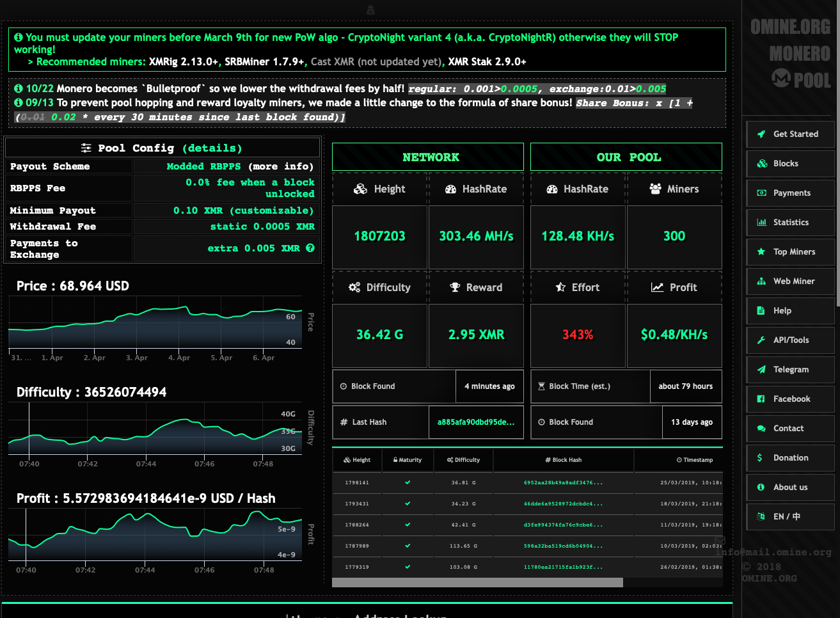
Task: Open block hash 598a32ba519cd6b04904...
Action: click(x=563, y=546)
